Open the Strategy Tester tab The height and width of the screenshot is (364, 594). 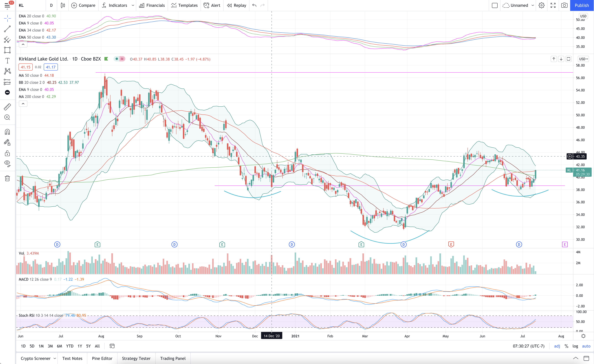[136, 358]
